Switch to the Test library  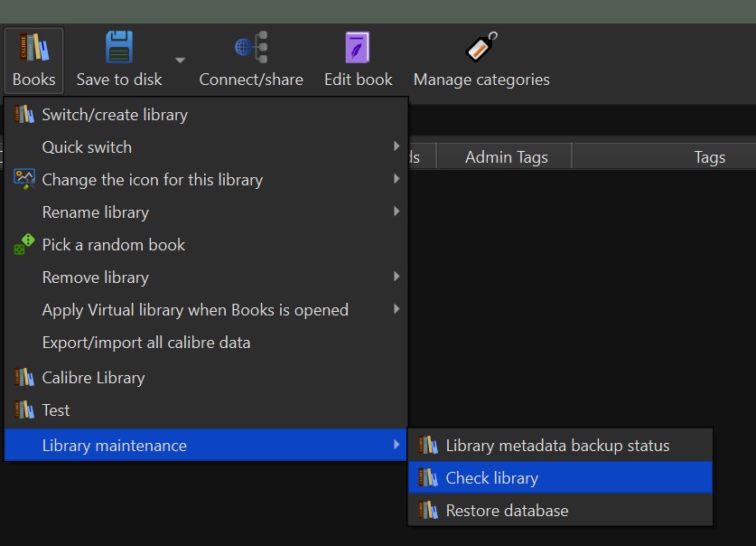point(55,410)
